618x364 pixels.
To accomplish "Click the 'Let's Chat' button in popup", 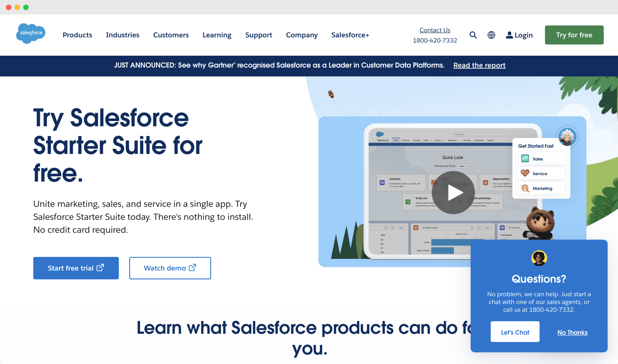I will (515, 332).
